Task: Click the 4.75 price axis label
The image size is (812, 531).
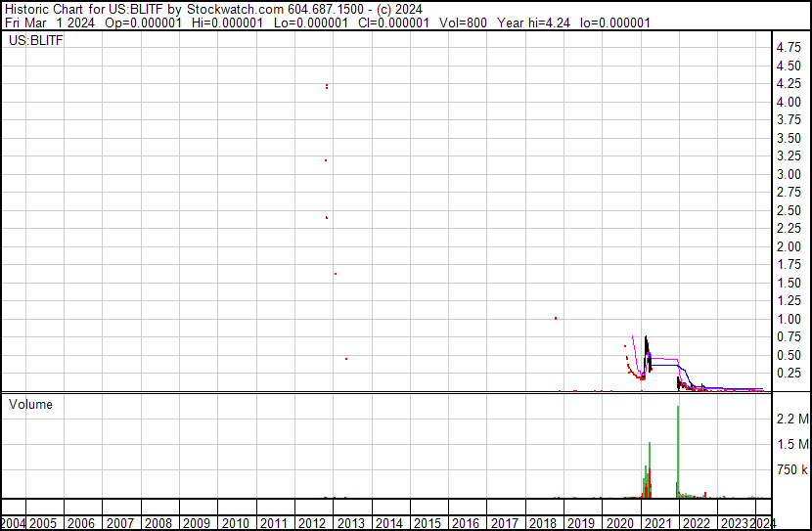Action: tap(789, 48)
